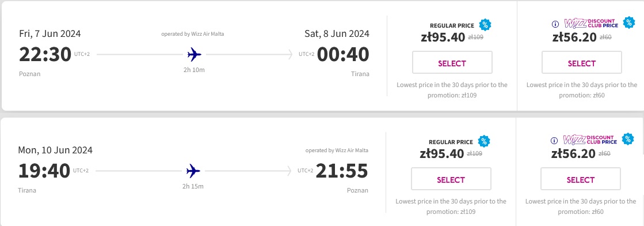Image resolution: width=644 pixels, height=226 pixels.
Task: Click percent badge on second flight's regular price
Action: [x=484, y=141]
